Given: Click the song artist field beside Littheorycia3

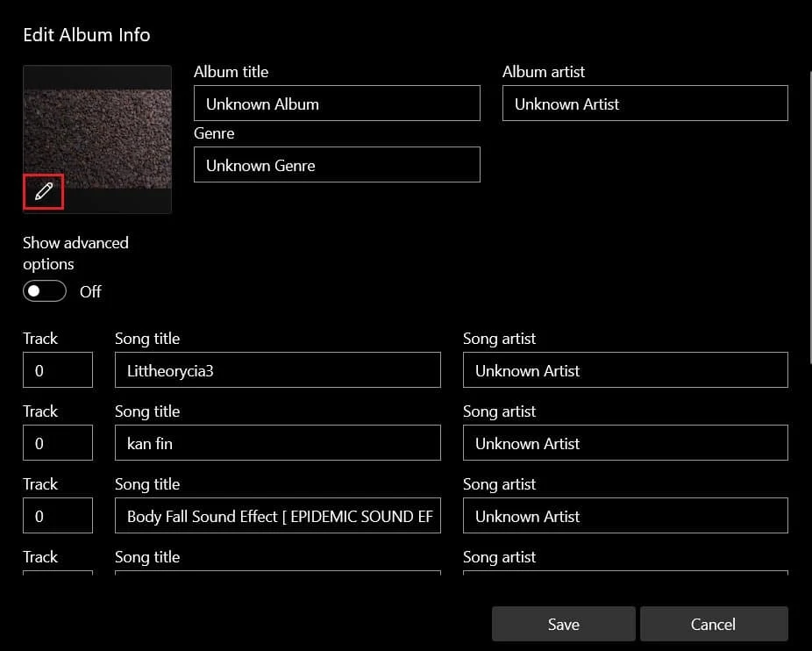Looking at the screenshot, I should point(624,370).
